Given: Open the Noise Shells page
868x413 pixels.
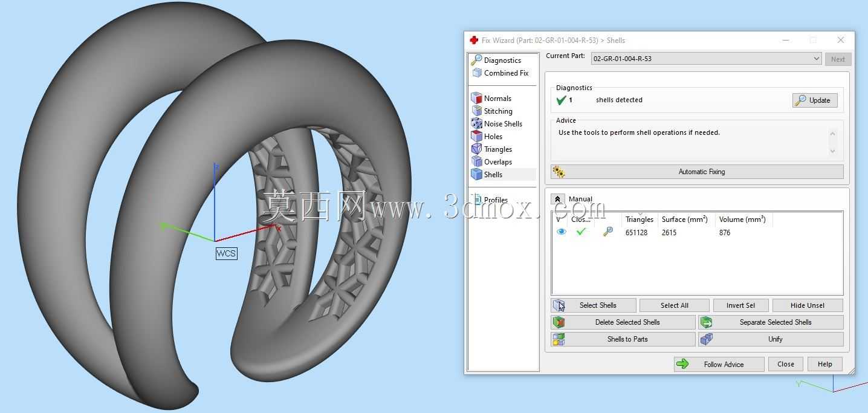Looking at the screenshot, I should coord(497,124).
